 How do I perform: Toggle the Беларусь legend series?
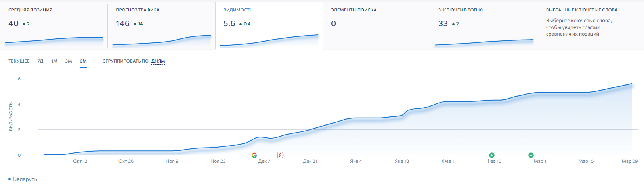(23, 179)
